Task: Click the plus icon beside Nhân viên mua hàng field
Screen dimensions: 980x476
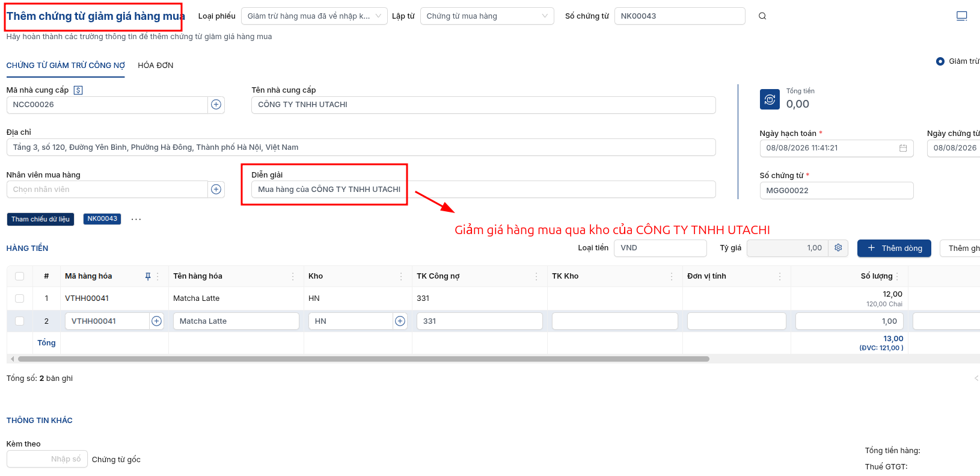Action: [x=216, y=190]
